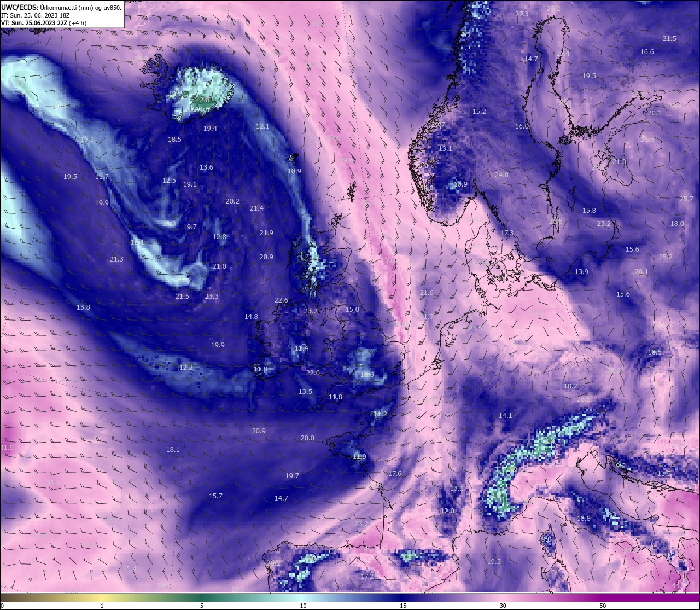Click the 17.2 value over Spain
Screen dimensions: 700x610
pos(367,576)
